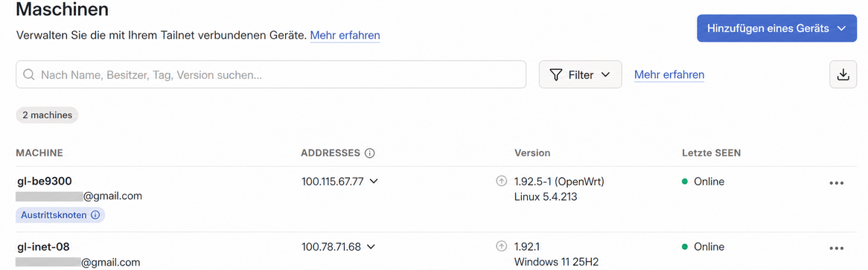Click the Austrittsknoten badge
The width and height of the screenshot is (868, 270).
pyautogui.click(x=60, y=215)
